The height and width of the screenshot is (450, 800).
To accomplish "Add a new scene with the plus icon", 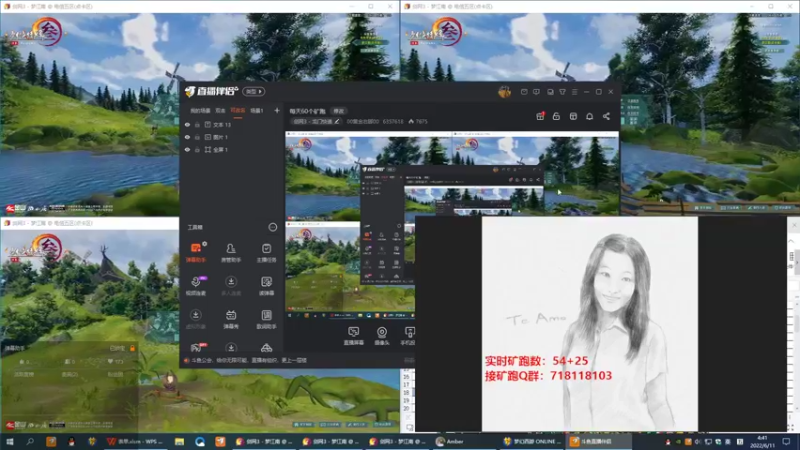I will [x=277, y=110].
